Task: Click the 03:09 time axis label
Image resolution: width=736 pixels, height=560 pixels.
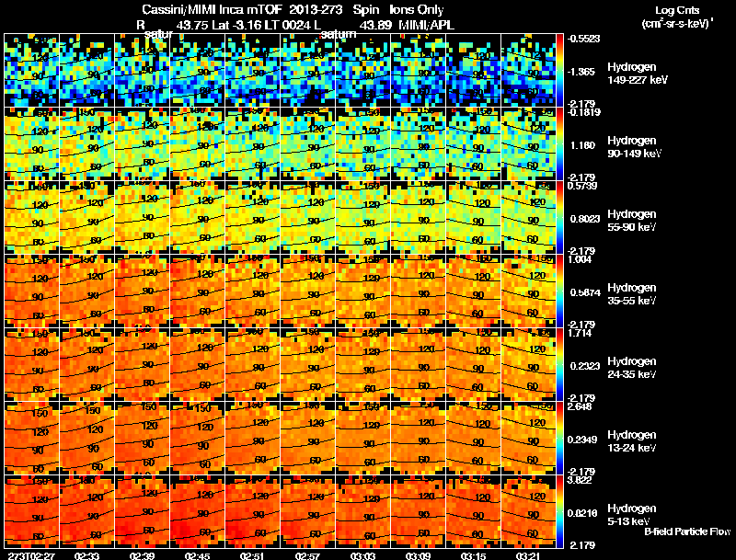Action: coord(418,555)
